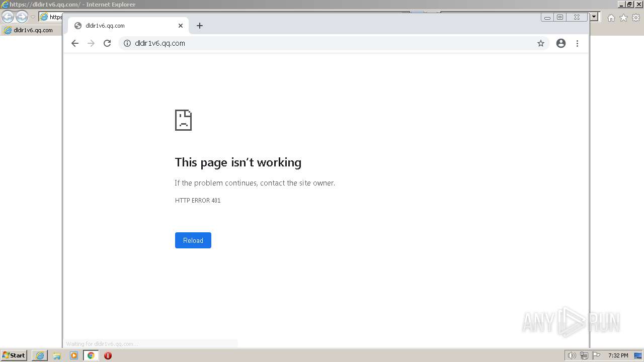This screenshot has width=644, height=362.
Task: Click the "This page isn't working" heading
Action: point(238,162)
